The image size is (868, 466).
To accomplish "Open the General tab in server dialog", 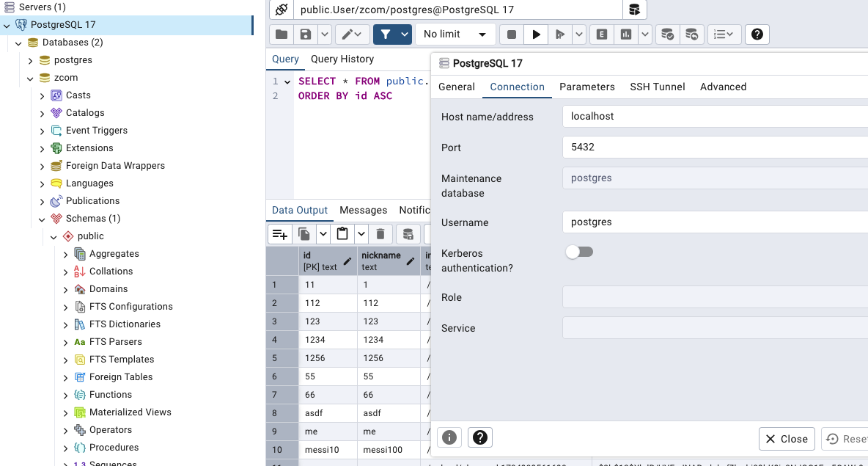I will click(457, 87).
